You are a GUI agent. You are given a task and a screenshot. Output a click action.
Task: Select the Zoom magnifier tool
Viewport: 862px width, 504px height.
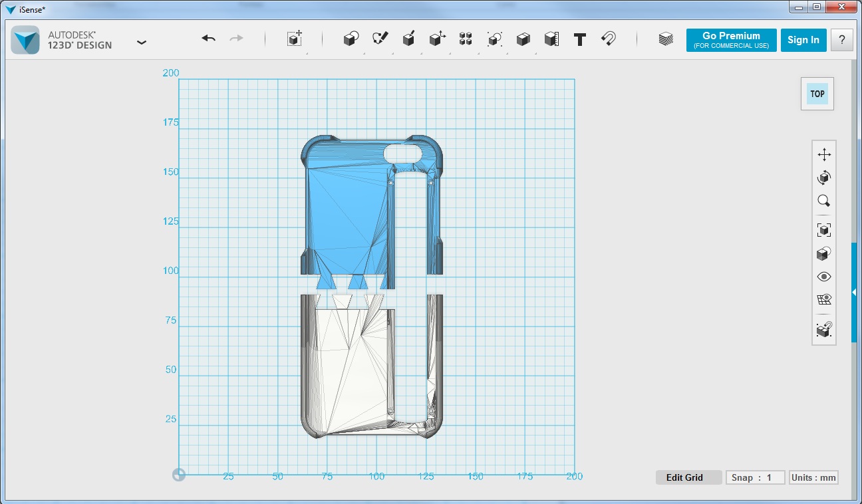[x=824, y=201]
